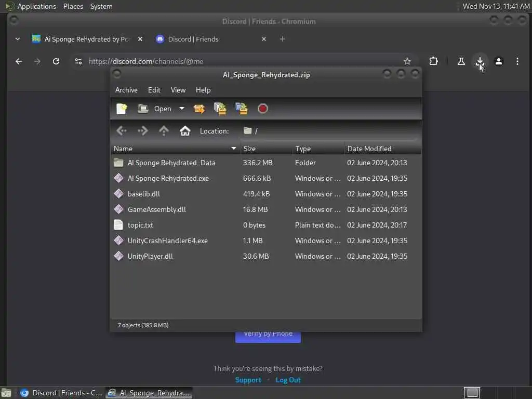Reload the Discord page
This screenshot has height=399, width=532.
pyautogui.click(x=56, y=61)
